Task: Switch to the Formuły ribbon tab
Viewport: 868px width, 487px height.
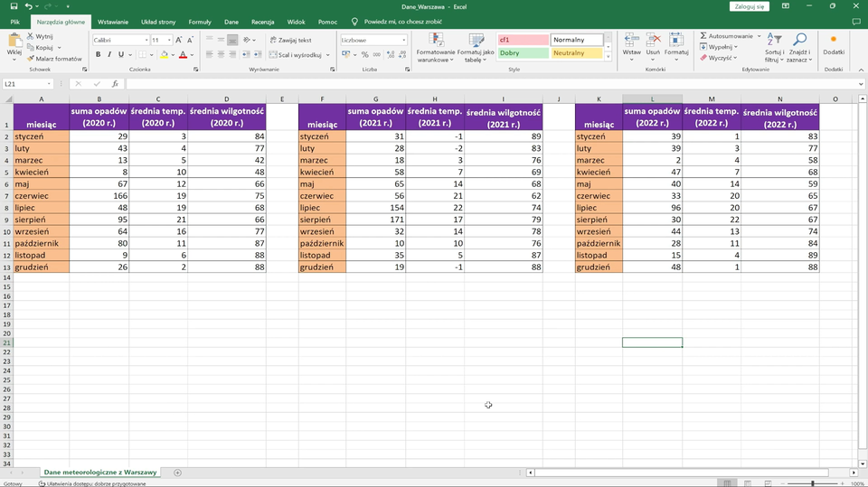Action: (x=200, y=21)
